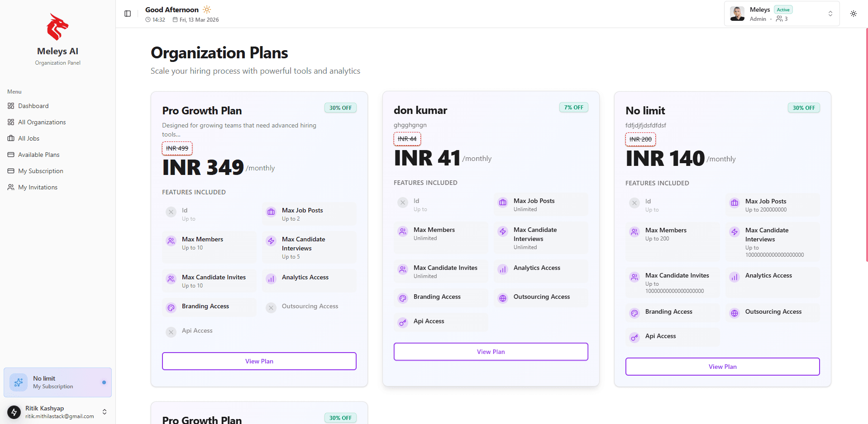The width and height of the screenshot is (868, 424).
Task: Click View Plan on the No limit plan
Action: (722, 367)
